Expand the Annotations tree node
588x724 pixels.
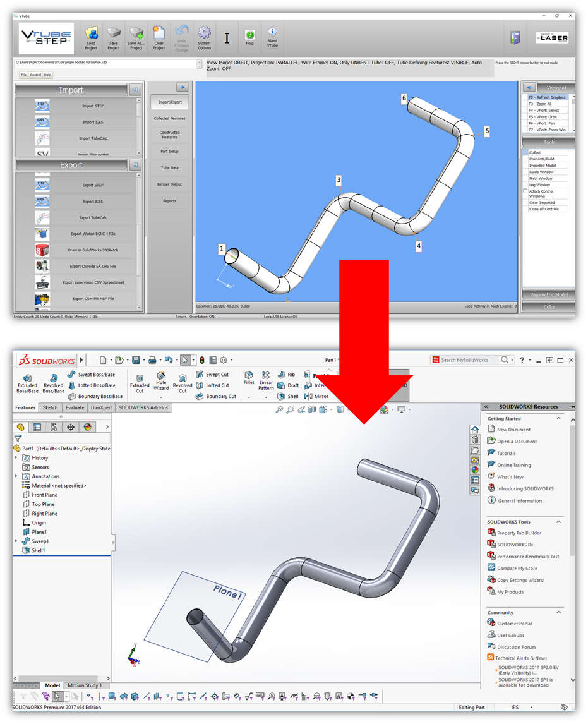coord(16,476)
